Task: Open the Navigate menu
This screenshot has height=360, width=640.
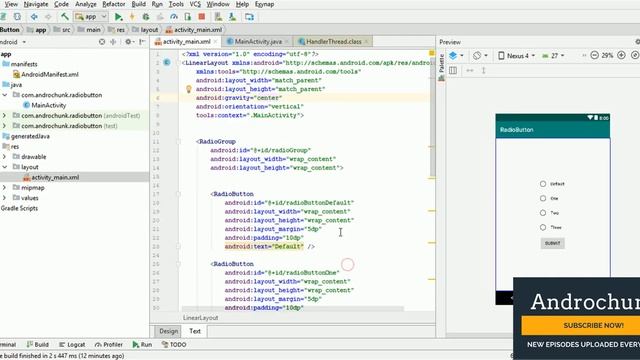Action: pyautogui.click(x=36, y=4)
